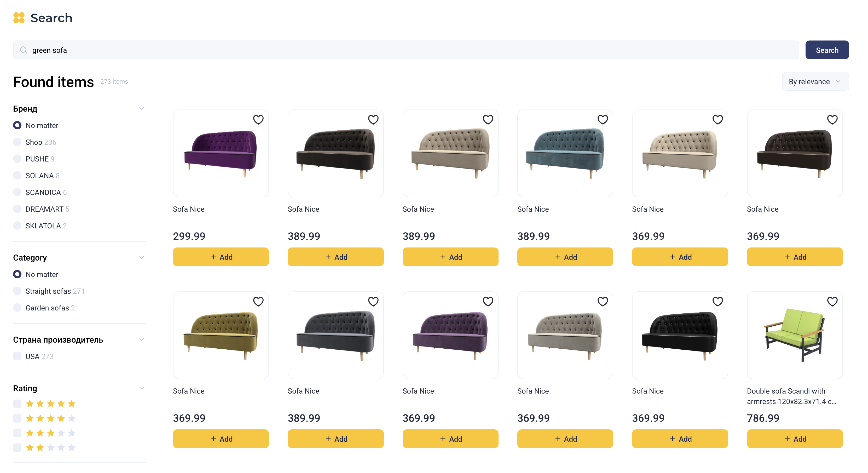Select the PUSHE brand filter
The height and width of the screenshot is (473, 868).
(x=17, y=159)
